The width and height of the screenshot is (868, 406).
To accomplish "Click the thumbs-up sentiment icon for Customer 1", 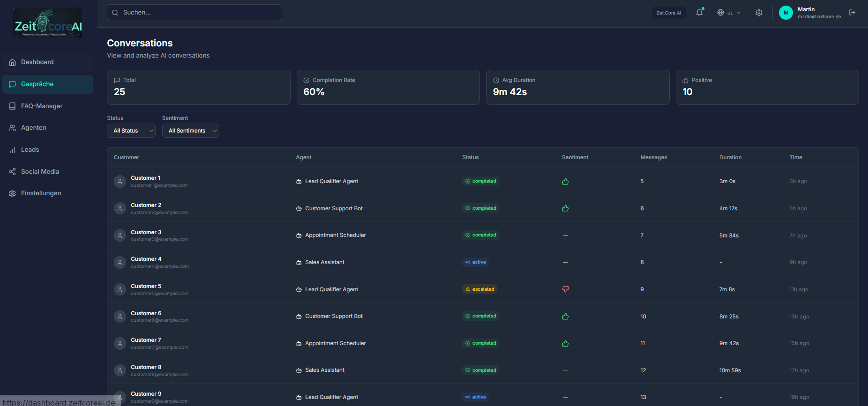I will 565,182.
